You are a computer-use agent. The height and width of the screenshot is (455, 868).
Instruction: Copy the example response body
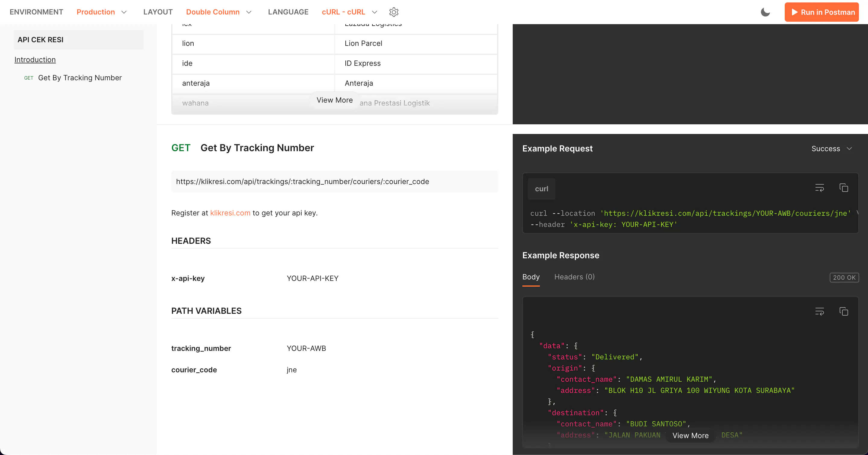844,311
